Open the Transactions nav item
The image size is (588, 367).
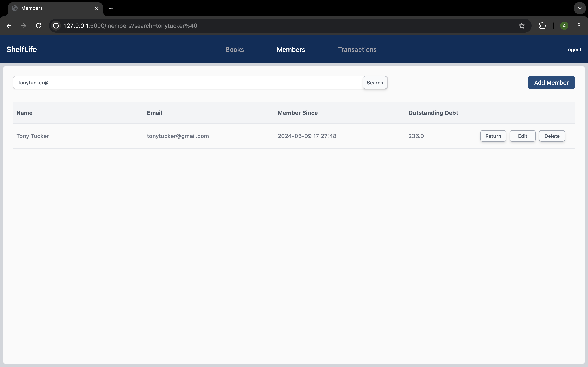(357, 50)
